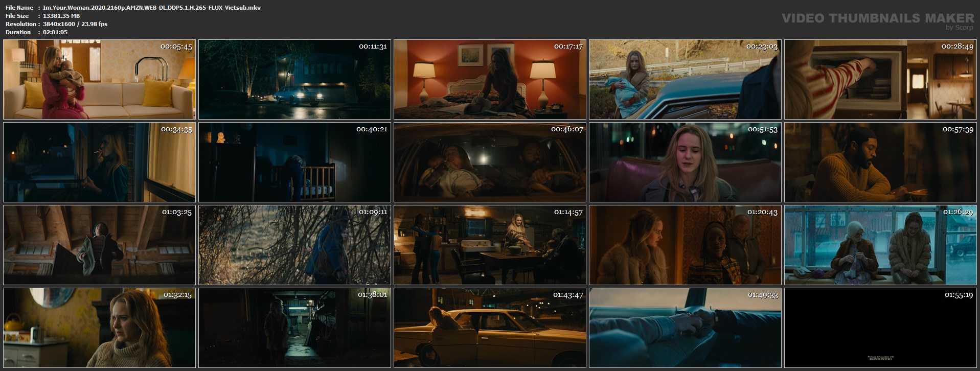This screenshot has height=371, width=980.
Task: Open the thumbnail at 00:05:45
Action: click(99, 80)
